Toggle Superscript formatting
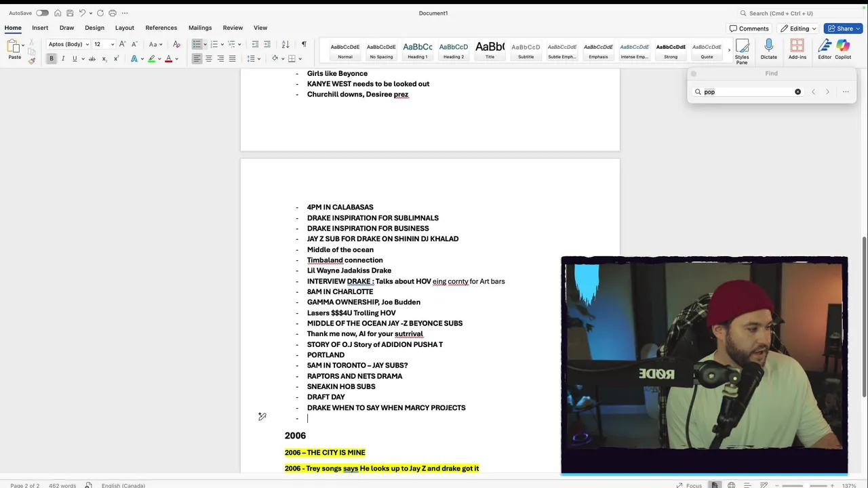 click(116, 59)
